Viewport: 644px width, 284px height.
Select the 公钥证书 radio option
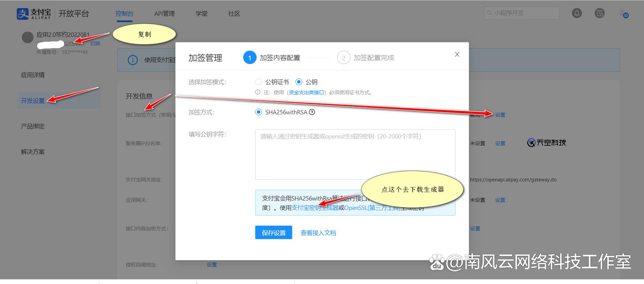259,82
